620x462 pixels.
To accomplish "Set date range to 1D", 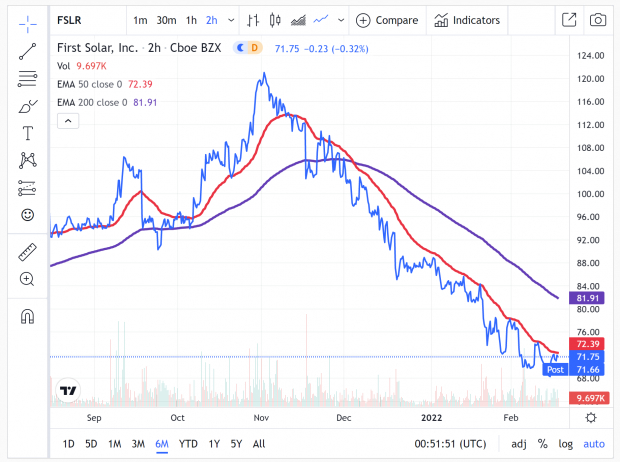I will (x=68, y=444).
